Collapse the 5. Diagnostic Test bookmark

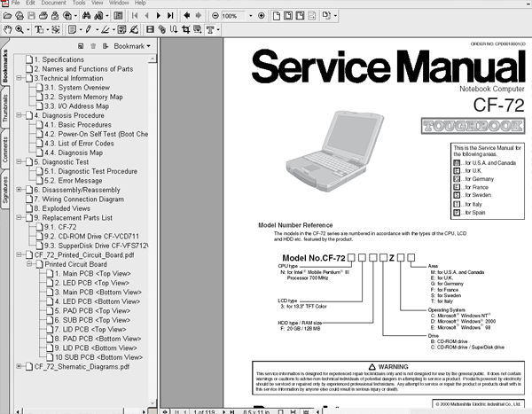point(20,161)
